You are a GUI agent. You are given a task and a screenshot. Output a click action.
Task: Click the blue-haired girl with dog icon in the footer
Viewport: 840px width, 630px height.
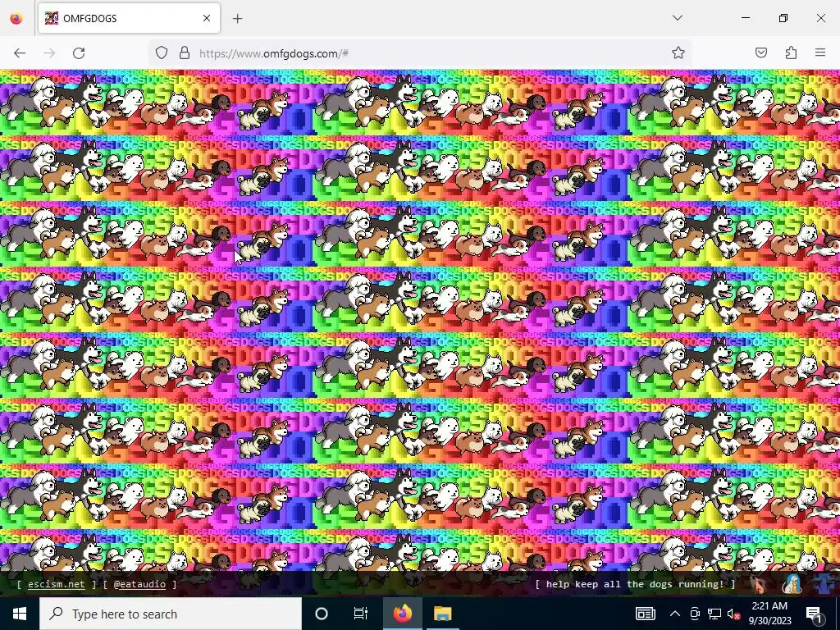(x=792, y=584)
